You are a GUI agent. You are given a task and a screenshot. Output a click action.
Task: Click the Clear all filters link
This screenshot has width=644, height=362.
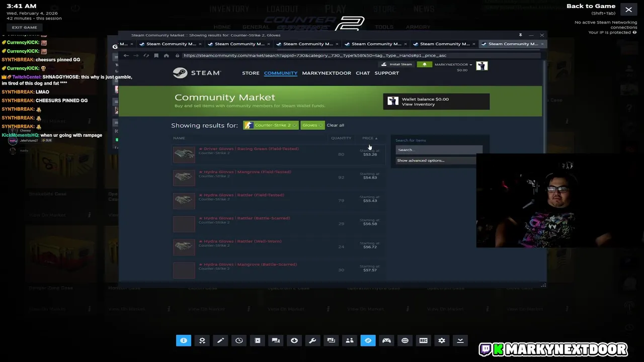tap(336, 125)
